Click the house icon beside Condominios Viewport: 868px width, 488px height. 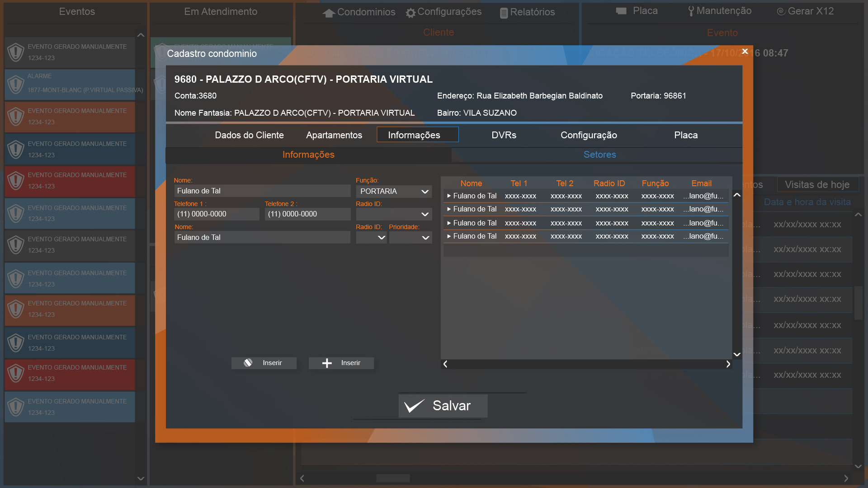[329, 13]
